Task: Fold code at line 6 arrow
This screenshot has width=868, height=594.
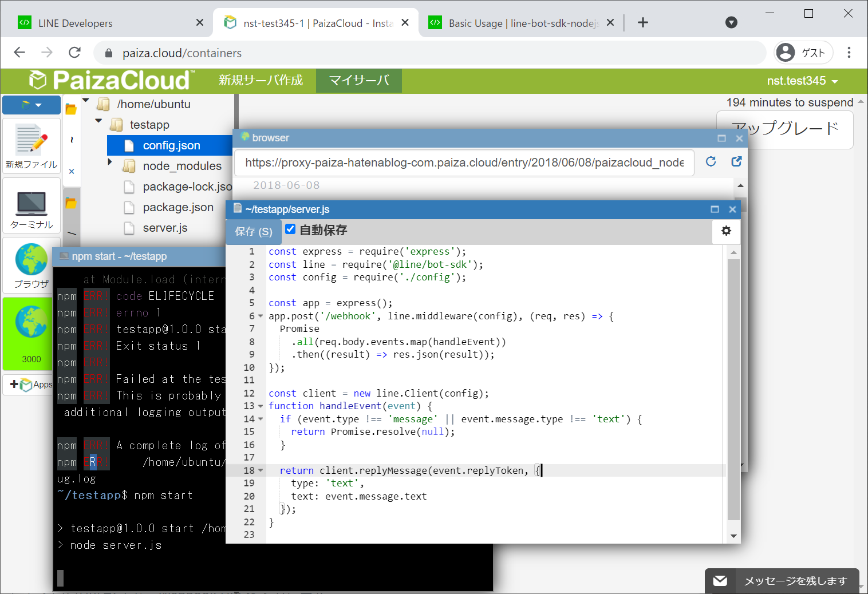Action: [x=261, y=316]
